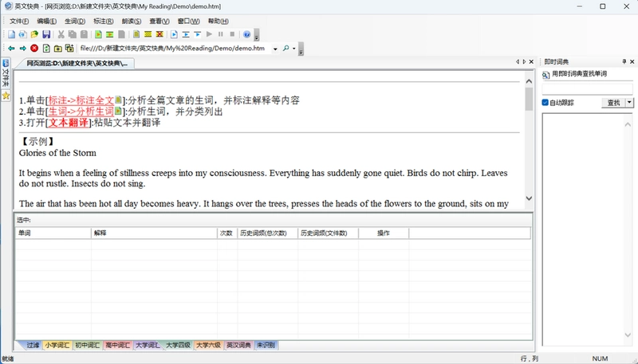Click the new document icon
This screenshot has width=638, height=364.
[x=11, y=34]
